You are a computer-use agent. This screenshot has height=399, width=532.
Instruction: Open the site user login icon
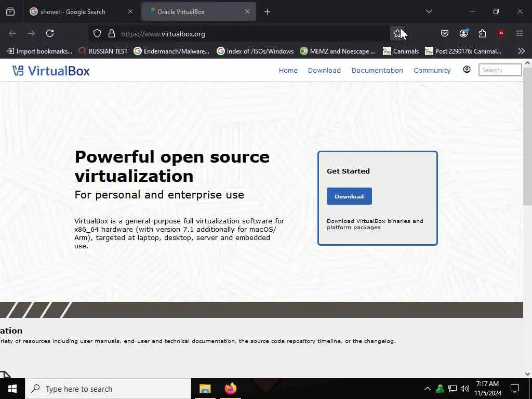click(x=467, y=70)
